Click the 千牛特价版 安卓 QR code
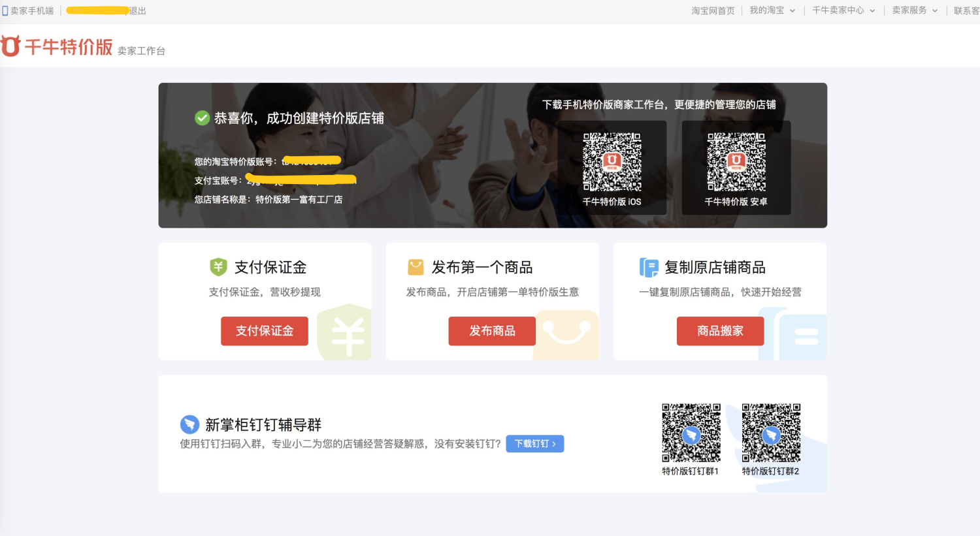980x536 pixels. 736,162
